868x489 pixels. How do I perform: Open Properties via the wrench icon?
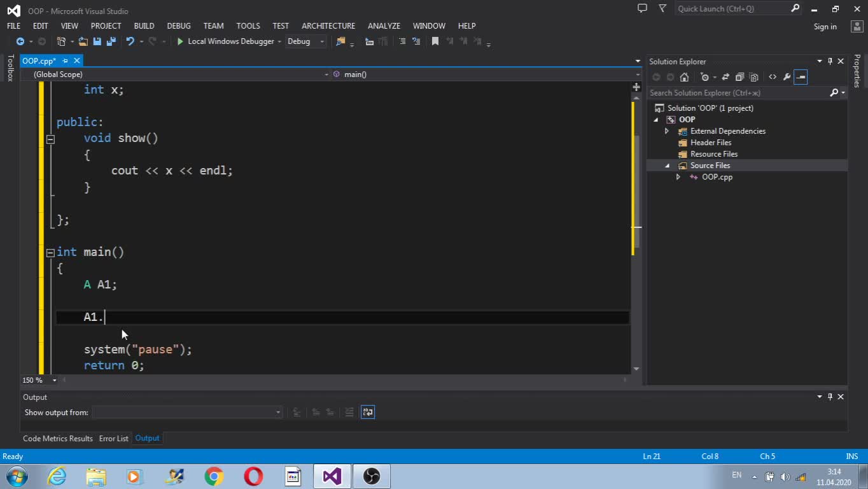click(x=787, y=77)
